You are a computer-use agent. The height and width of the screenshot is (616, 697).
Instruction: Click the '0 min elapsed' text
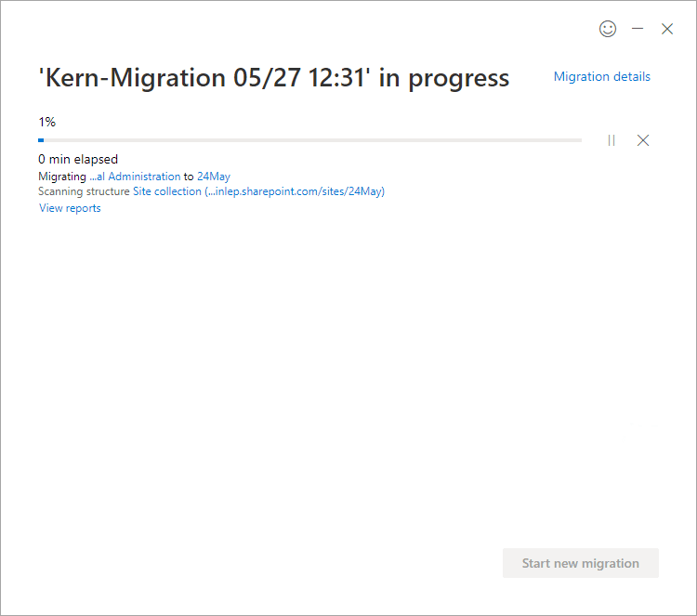(78, 159)
